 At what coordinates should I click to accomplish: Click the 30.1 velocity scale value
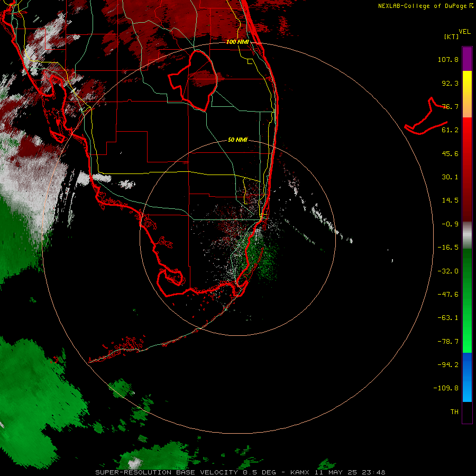click(x=450, y=177)
